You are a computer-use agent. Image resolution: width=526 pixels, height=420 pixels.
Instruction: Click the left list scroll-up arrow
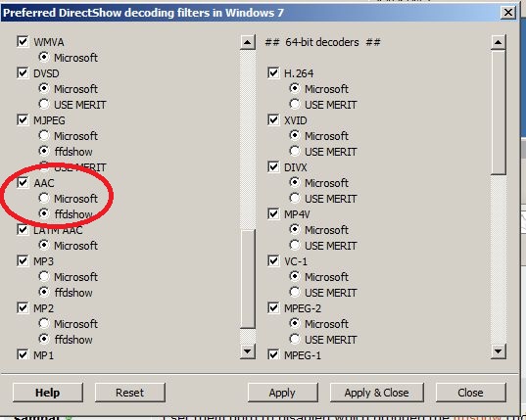click(x=248, y=42)
